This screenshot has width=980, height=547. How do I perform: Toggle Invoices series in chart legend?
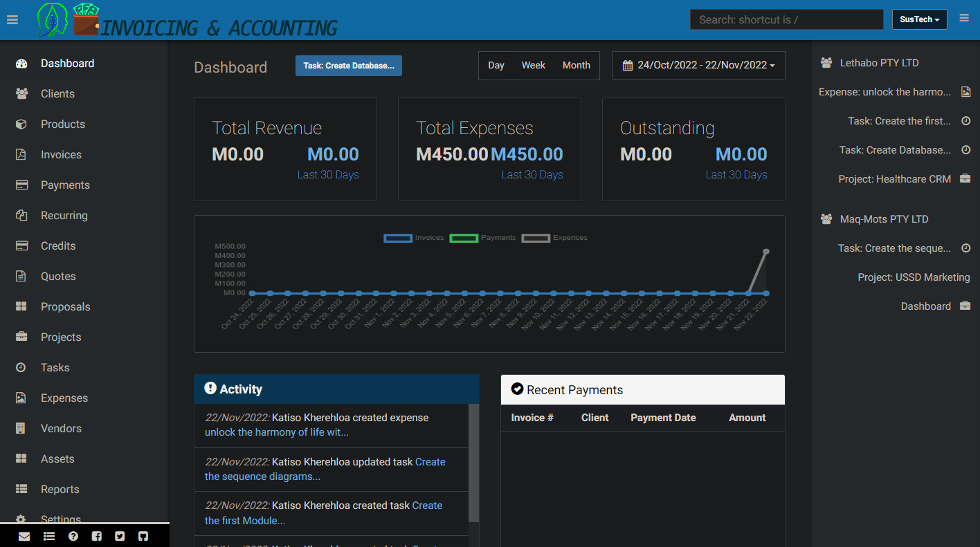(414, 238)
